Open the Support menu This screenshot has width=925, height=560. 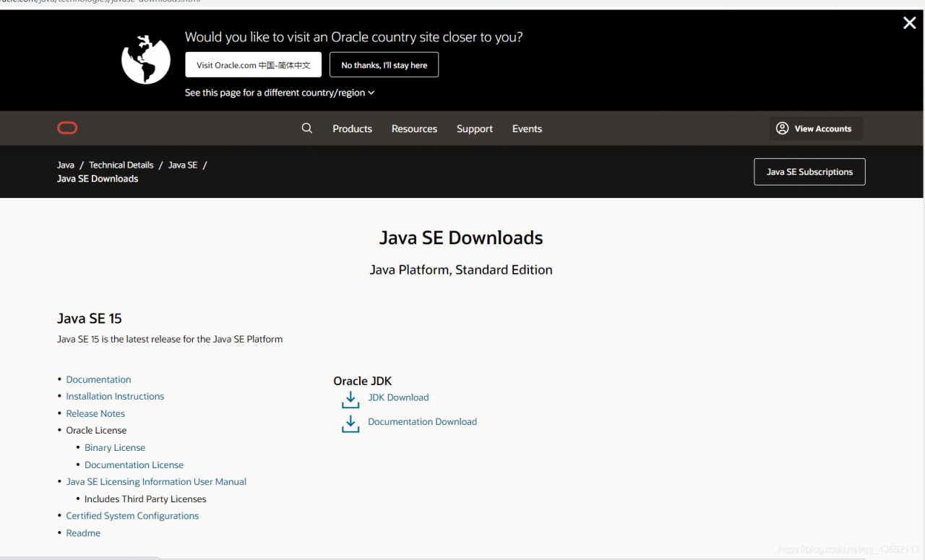[x=475, y=129]
